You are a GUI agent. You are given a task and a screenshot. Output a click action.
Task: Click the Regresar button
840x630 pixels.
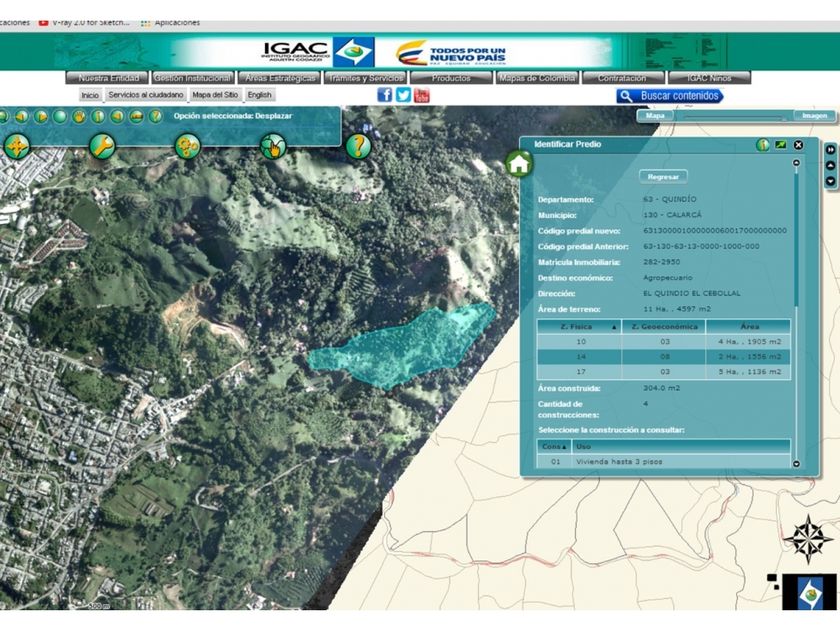663,177
